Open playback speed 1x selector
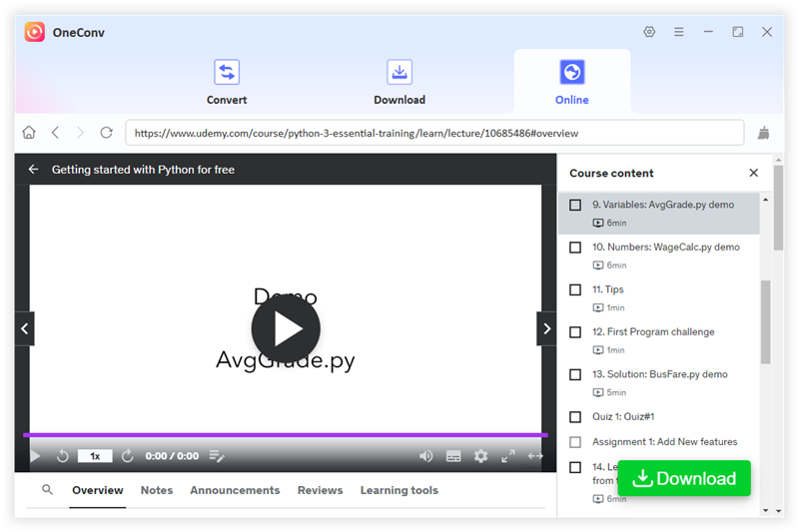This screenshot has height=532, width=799. click(95, 456)
